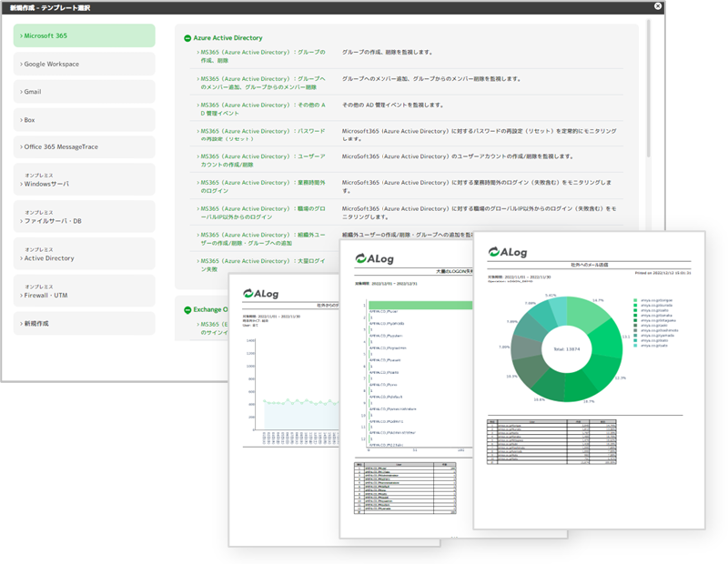
Task: Select Office 365 MessageTrace category
Action: (x=84, y=146)
